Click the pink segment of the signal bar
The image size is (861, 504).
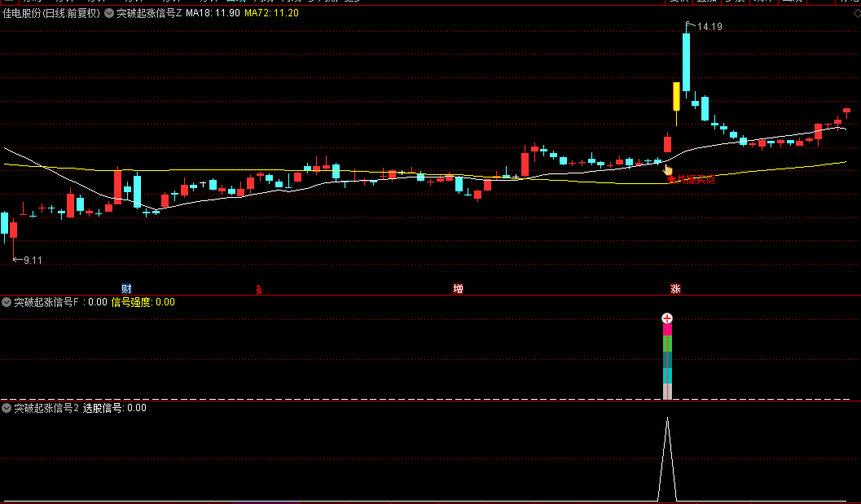pos(667,330)
